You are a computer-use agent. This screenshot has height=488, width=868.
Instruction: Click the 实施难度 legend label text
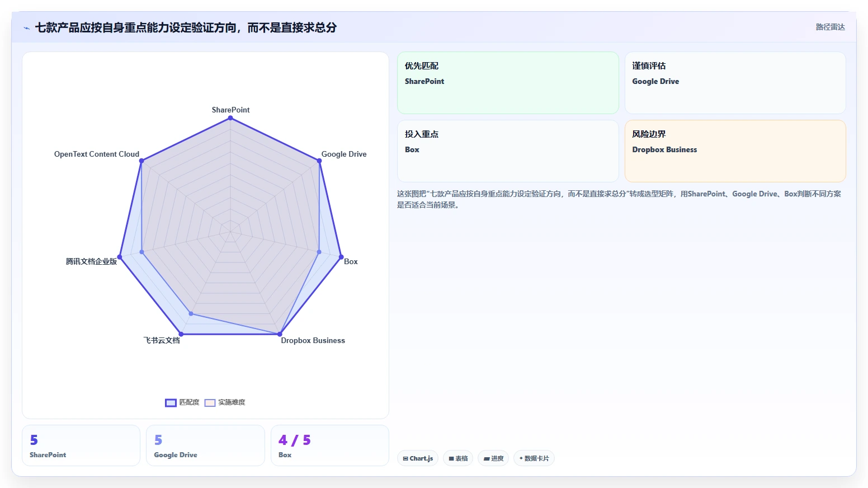pos(232,402)
